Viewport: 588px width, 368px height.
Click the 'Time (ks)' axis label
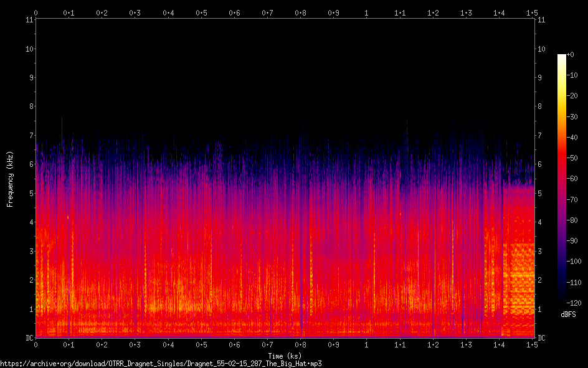285,356
